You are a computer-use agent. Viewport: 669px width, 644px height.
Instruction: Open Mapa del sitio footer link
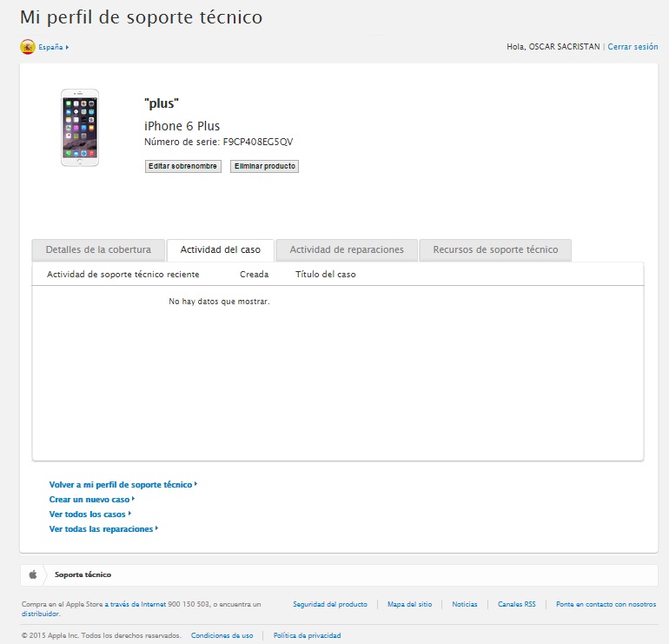409,604
